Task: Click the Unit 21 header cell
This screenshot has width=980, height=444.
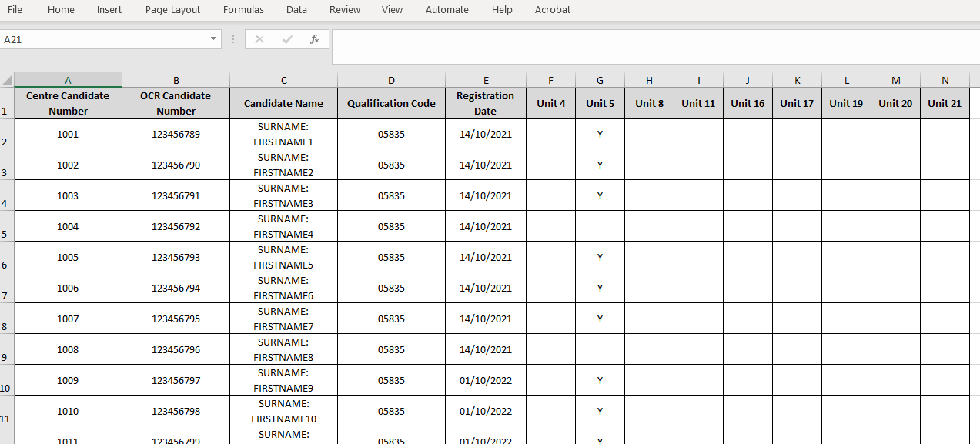Action: coord(945,103)
